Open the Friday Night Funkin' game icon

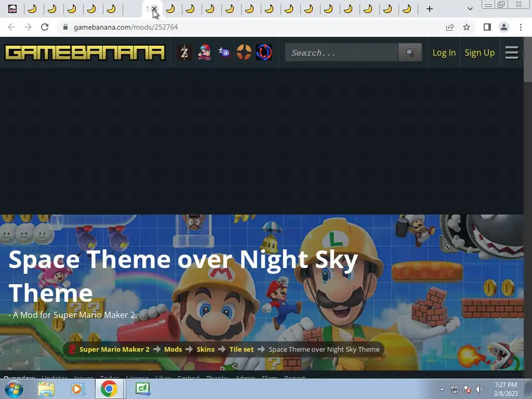204,52
